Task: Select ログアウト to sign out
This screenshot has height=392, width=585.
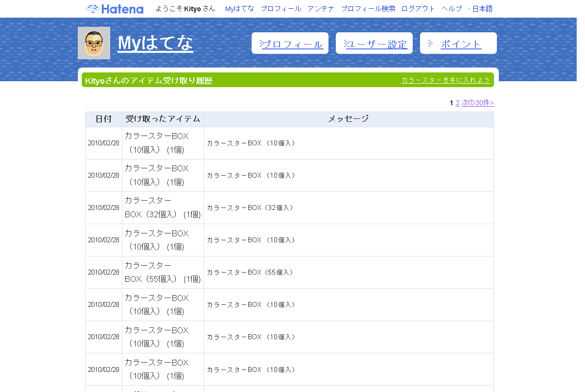Action: (x=418, y=9)
